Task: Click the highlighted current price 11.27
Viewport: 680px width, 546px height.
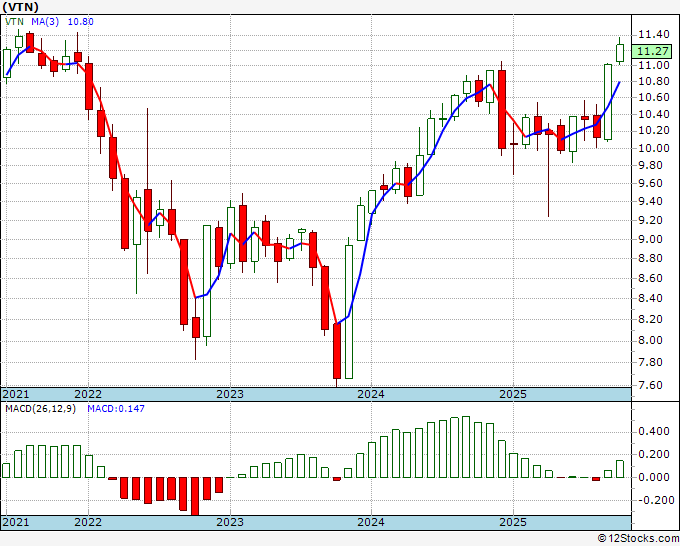Action: [653, 51]
